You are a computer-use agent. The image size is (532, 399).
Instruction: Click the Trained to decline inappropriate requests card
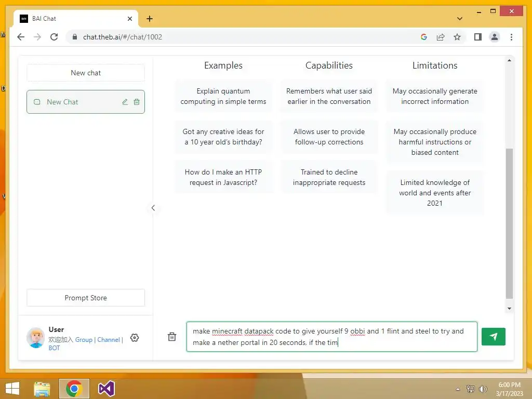click(329, 177)
